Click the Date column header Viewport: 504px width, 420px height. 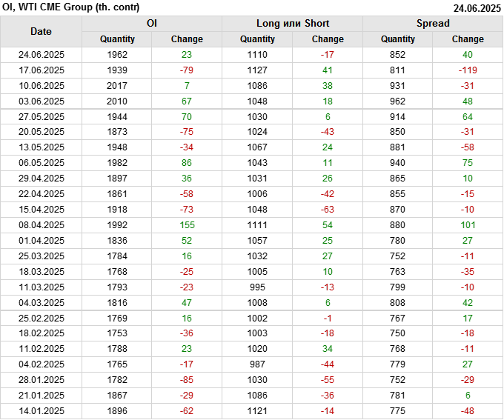click(x=41, y=31)
